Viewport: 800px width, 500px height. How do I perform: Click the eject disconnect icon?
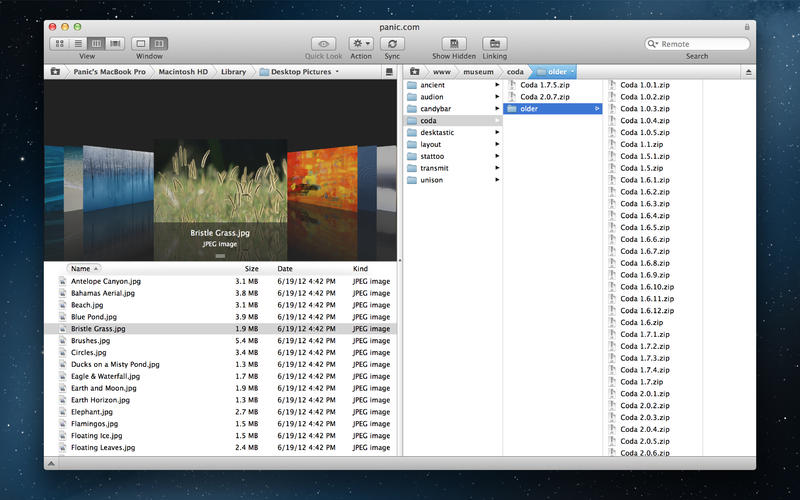[748, 72]
